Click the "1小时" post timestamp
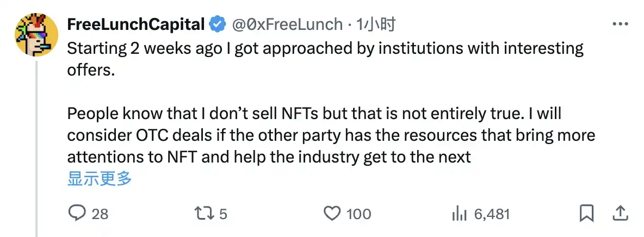This screenshot has height=237, width=644. (x=376, y=24)
